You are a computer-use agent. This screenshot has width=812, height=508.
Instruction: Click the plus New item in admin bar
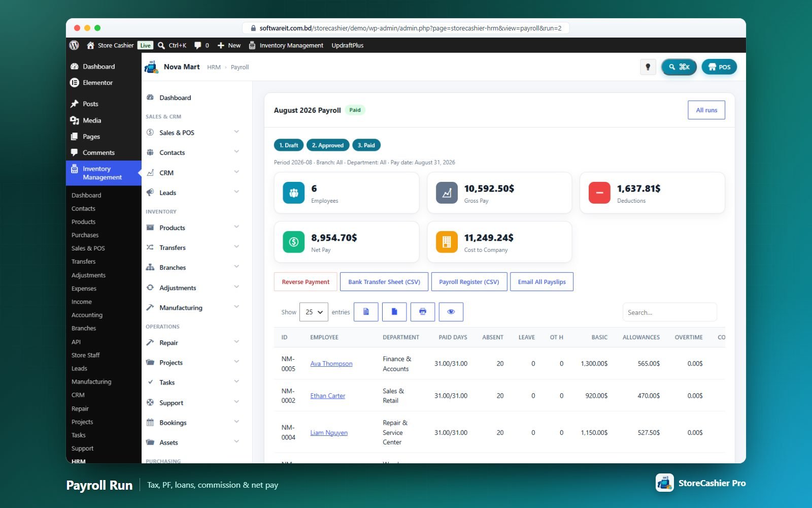pos(229,45)
